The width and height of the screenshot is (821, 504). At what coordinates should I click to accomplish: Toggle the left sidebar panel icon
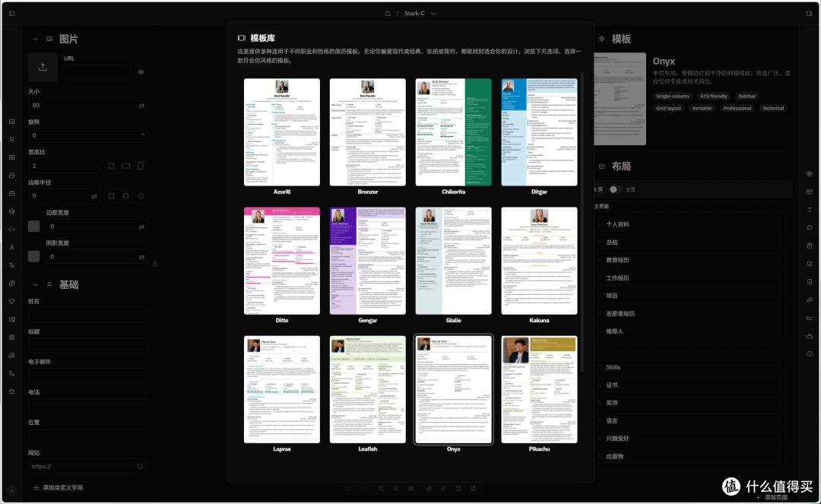[x=11, y=13]
